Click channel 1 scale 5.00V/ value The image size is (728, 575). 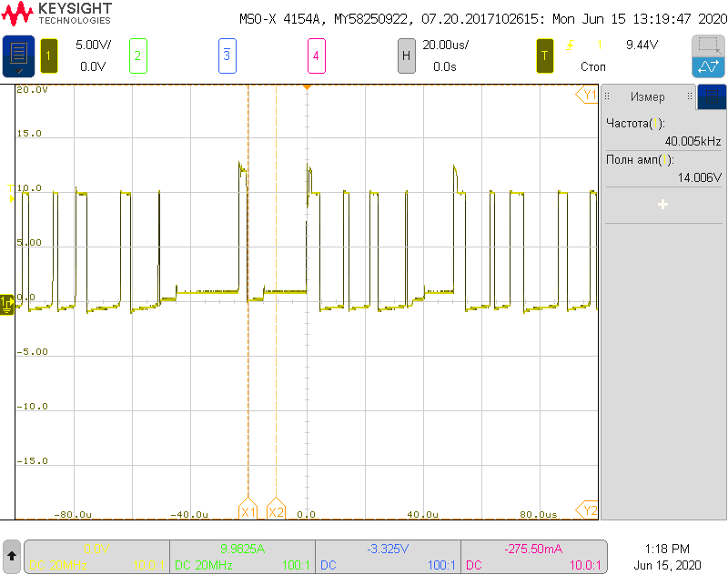click(94, 45)
